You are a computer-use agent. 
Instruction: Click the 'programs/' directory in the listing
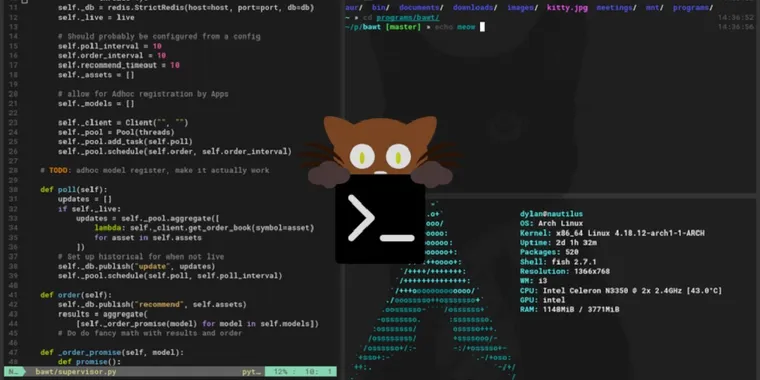[x=693, y=8]
